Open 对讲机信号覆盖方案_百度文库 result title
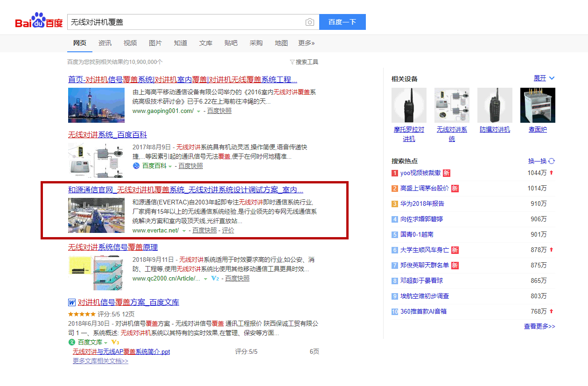Image resolution: width=588 pixels, height=386 pixels. 128,302
